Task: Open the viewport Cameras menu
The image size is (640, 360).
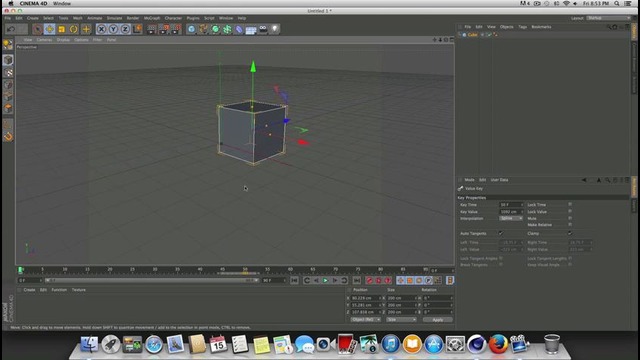Action: [44, 40]
